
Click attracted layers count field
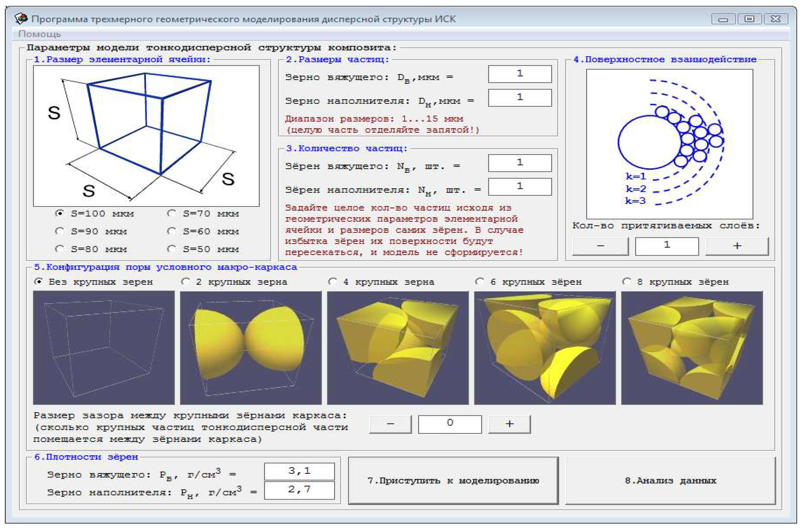point(667,246)
